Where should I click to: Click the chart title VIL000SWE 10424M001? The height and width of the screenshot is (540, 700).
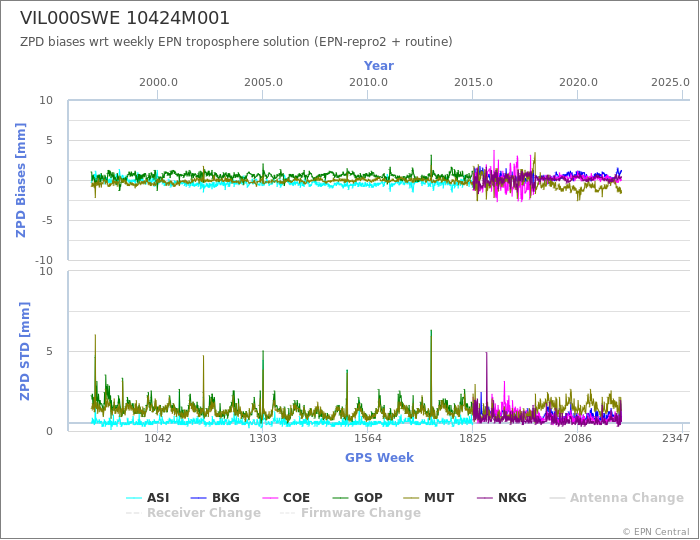click(x=125, y=18)
